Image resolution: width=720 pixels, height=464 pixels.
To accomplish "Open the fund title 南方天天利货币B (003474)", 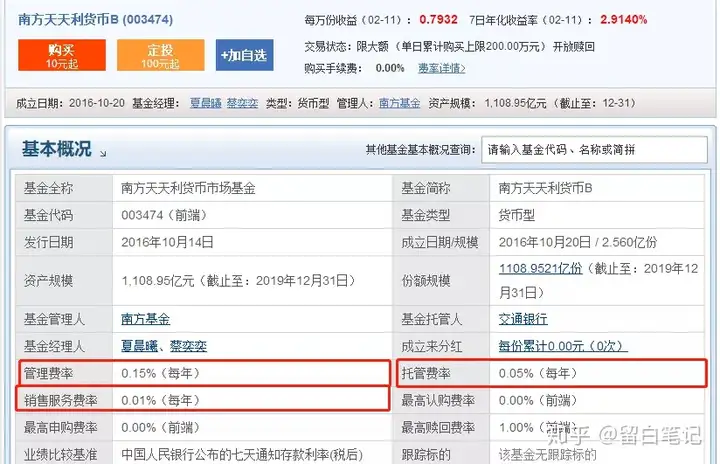I will click(96, 20).
